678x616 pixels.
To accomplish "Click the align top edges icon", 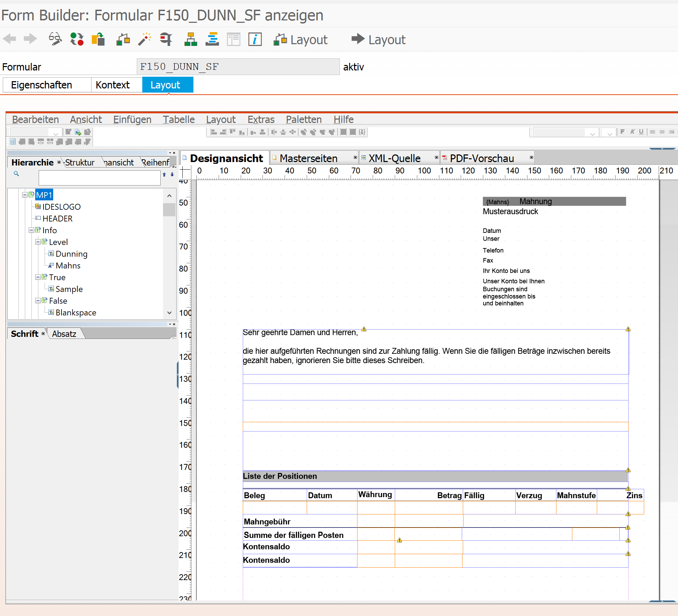I will pyautogui.click(x=232, y=132).
